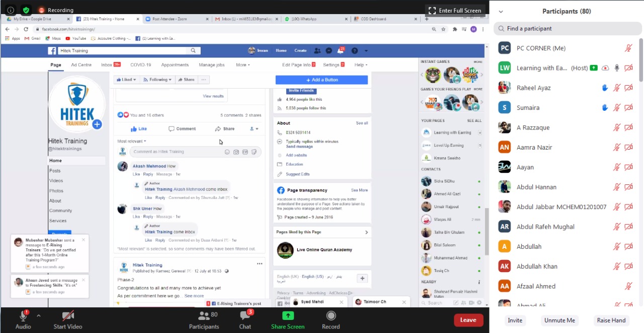The height and width of the screenshot is (333, 644).
Task: Collapse the Participants panel chevron
Action: 501,12
